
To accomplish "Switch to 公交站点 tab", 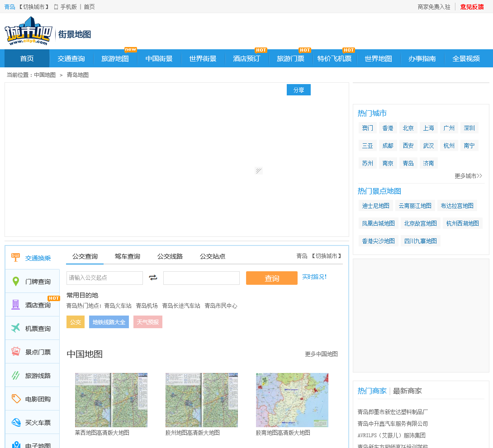I will [x=213, y=256].
